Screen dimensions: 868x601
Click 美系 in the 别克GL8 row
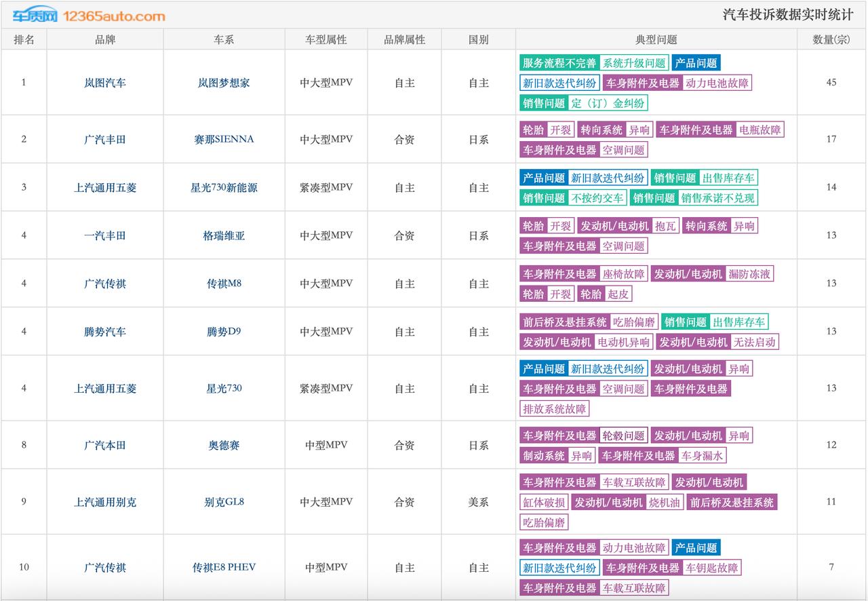[478, 502]
